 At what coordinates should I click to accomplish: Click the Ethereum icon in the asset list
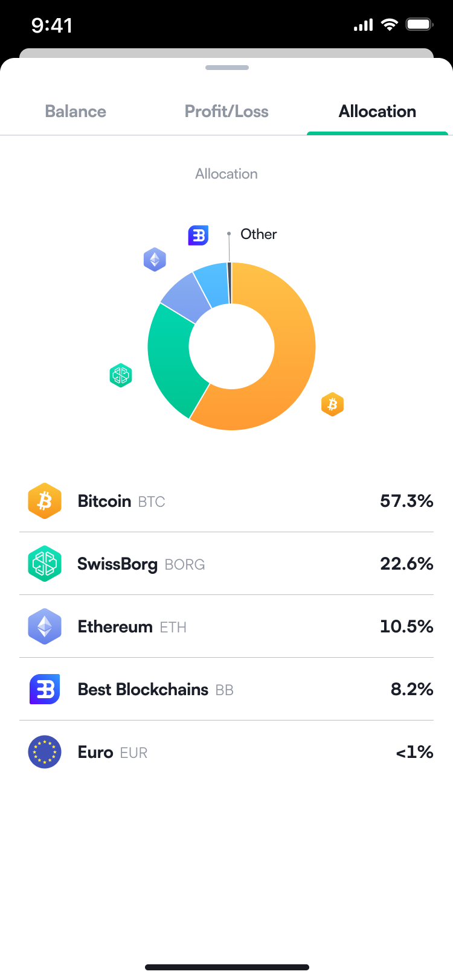pyautogui.click(x=45, y=626)
